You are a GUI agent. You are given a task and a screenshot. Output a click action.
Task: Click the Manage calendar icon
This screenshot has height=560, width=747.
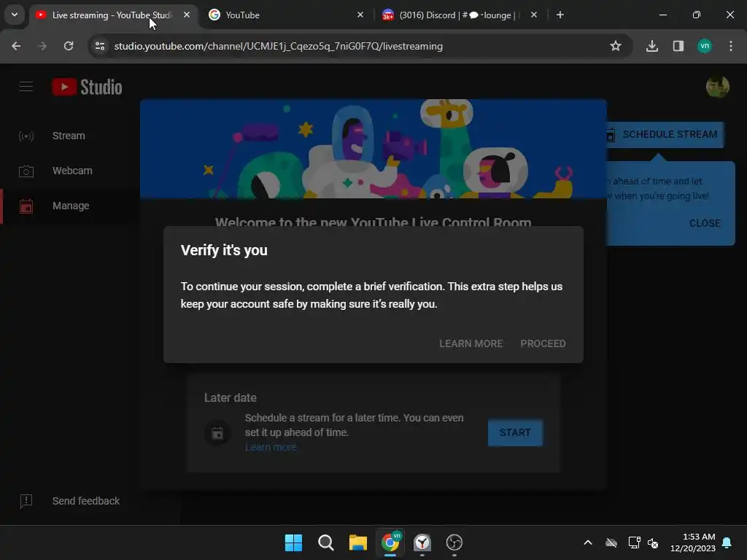tap(26, 206)
